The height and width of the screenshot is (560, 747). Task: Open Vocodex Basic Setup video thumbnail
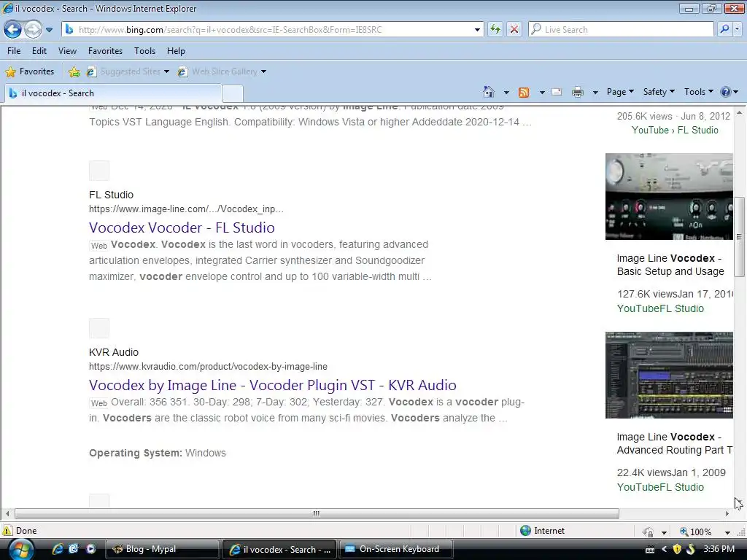click(669, 196)
